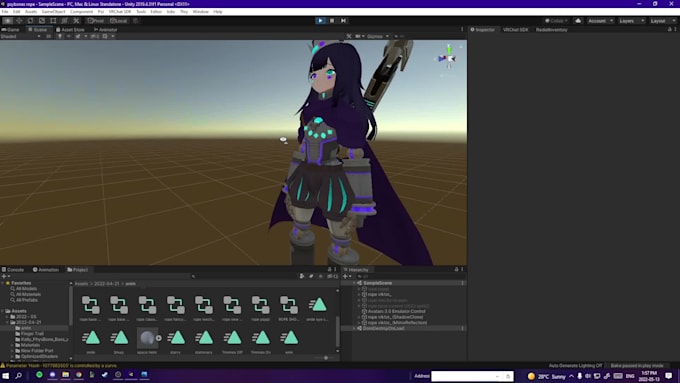
Task: Switch to the Game tab
Action: click(x=11, y=29)
